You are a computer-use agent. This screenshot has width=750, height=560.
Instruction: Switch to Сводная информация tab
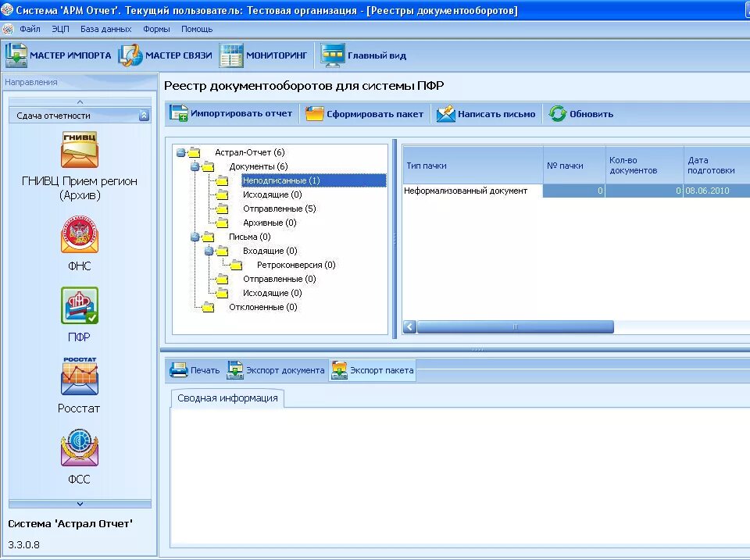(x=227, y=398)
